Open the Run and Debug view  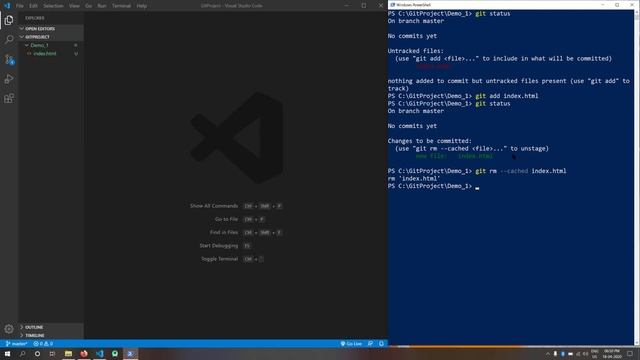coord(9,79)
